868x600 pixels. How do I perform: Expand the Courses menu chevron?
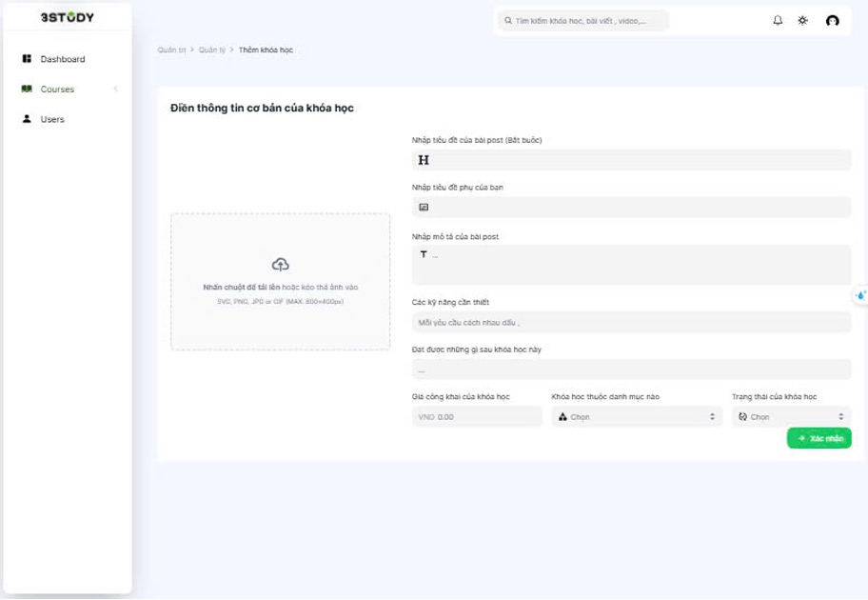point(116,89)
